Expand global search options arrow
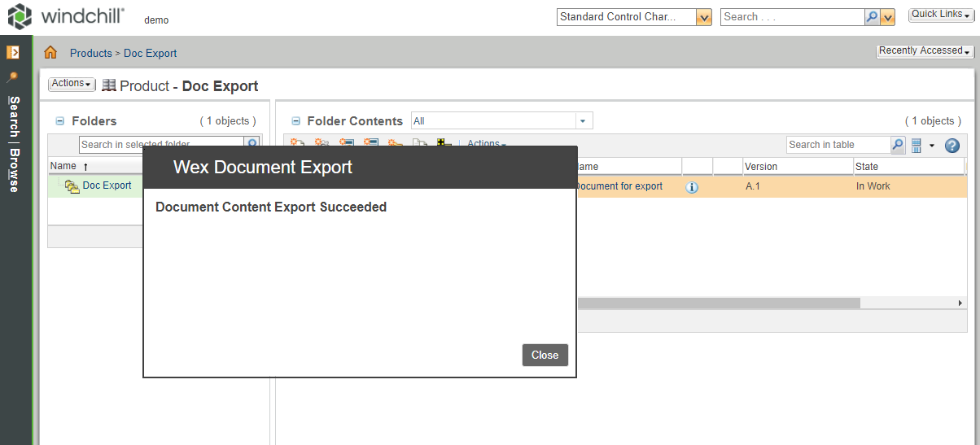Screen dimensions: 980x445 pos(888,17)
